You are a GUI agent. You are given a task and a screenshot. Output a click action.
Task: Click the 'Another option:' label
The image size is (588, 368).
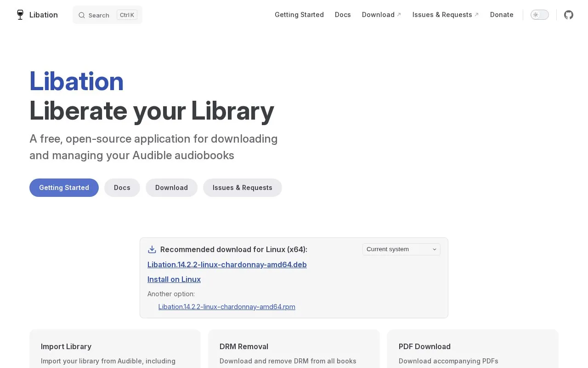point(171,294)
